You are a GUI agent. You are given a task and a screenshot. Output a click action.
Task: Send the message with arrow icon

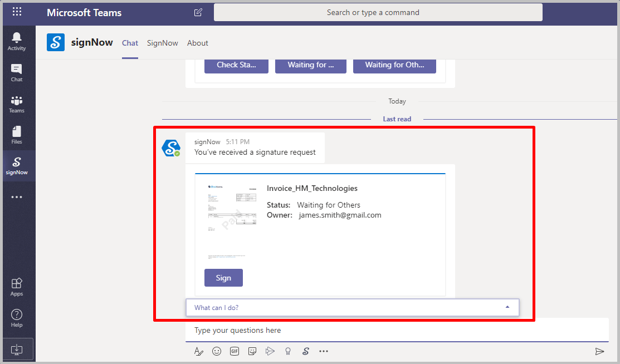(599, 351)
